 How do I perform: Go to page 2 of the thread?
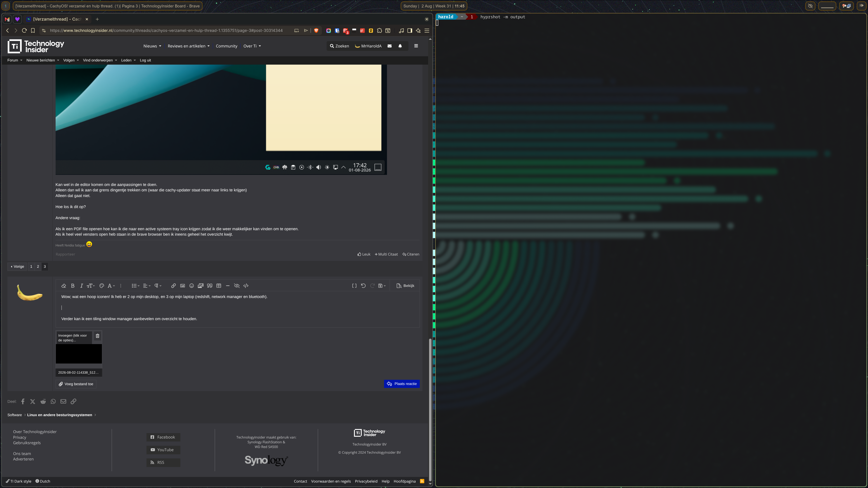point(38,267)
